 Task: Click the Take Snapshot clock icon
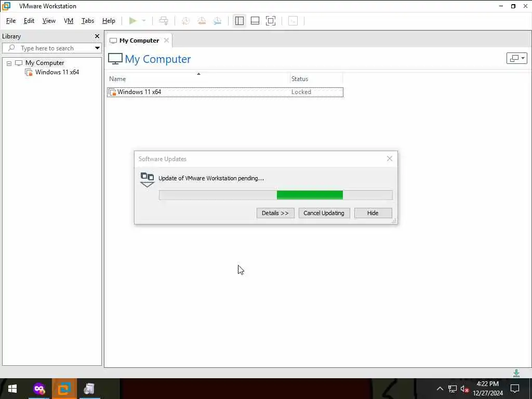pos(185,21)
